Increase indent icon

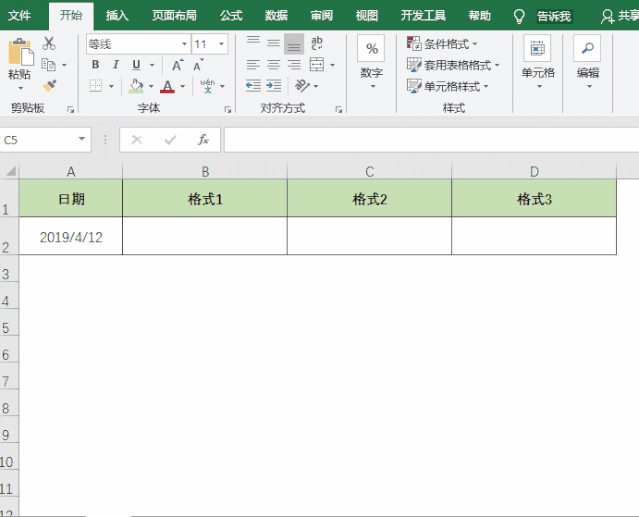tap(273, 86)
